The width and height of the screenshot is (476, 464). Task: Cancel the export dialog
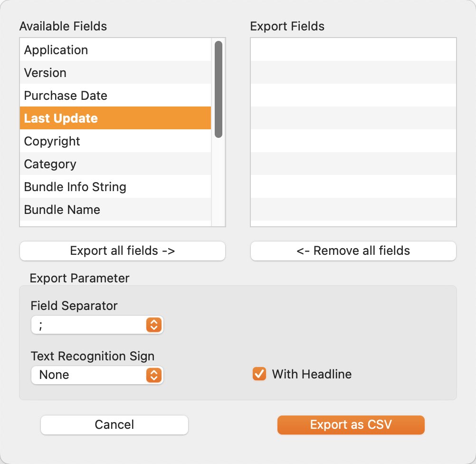(114, 425)
